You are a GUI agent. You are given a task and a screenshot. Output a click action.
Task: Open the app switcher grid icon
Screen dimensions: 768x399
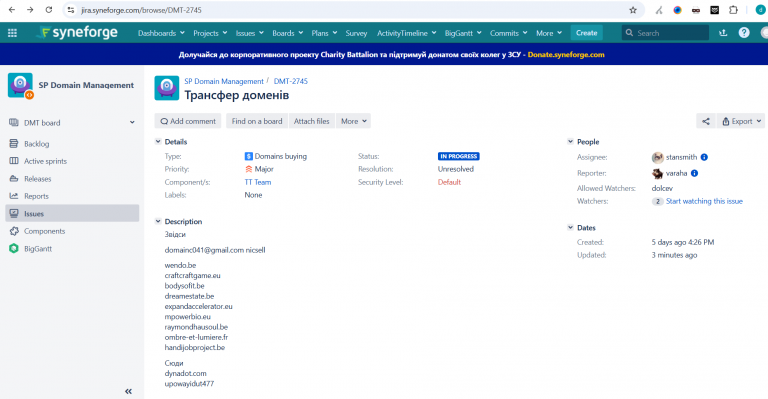point(12,33)
